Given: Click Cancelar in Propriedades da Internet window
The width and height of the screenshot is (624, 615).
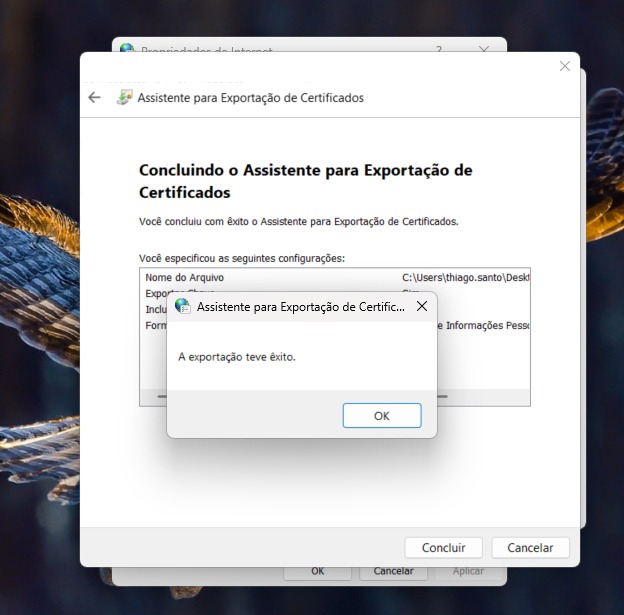Looking at the screenshot, I should click(x=393, y=572).
